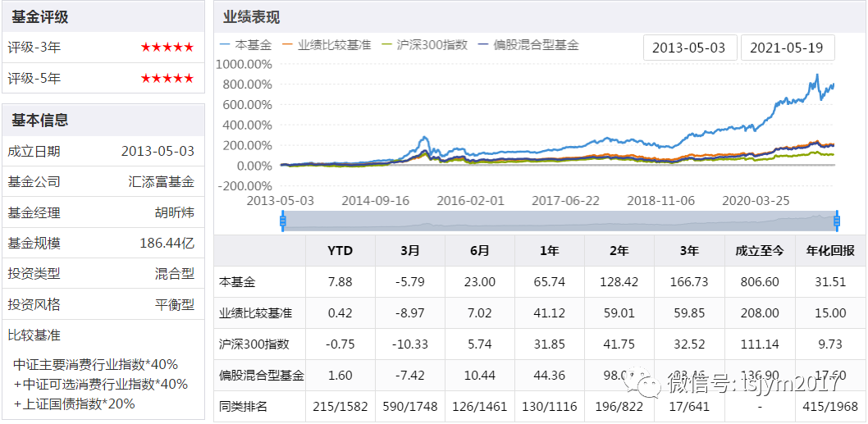Click fund manager name 胡昕炜
Screen dimensions: 868x424
(x=175, y=212)
